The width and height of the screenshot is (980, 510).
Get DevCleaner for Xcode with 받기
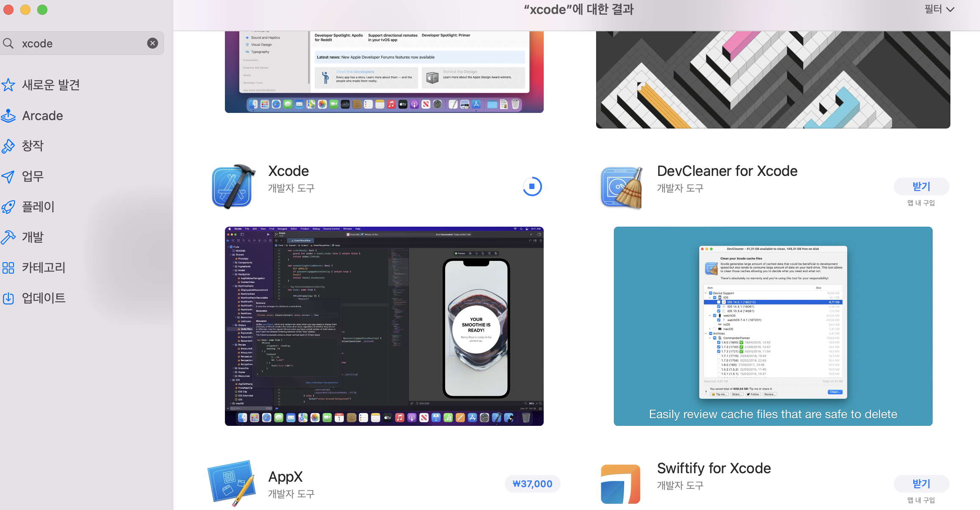point(921,186)
